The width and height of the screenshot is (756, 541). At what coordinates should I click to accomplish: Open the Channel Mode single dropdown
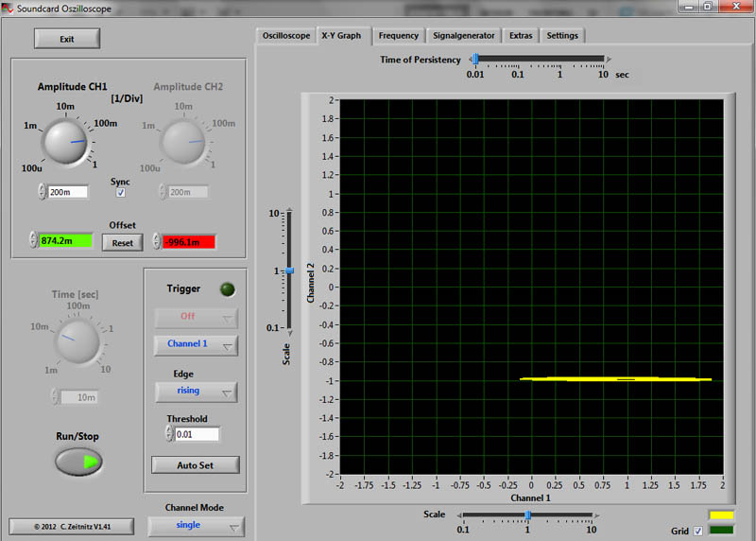tap(196, 525)
